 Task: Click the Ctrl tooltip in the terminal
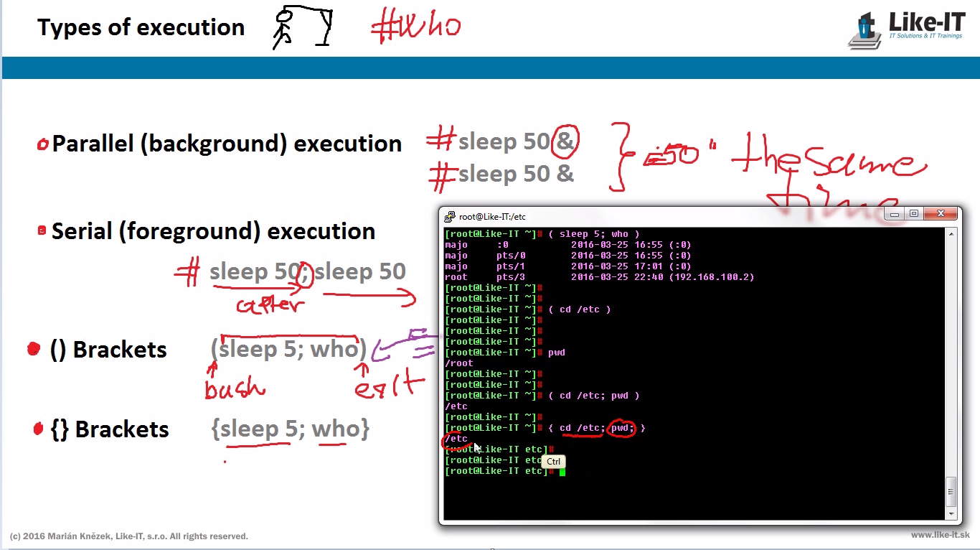point(553,461)
